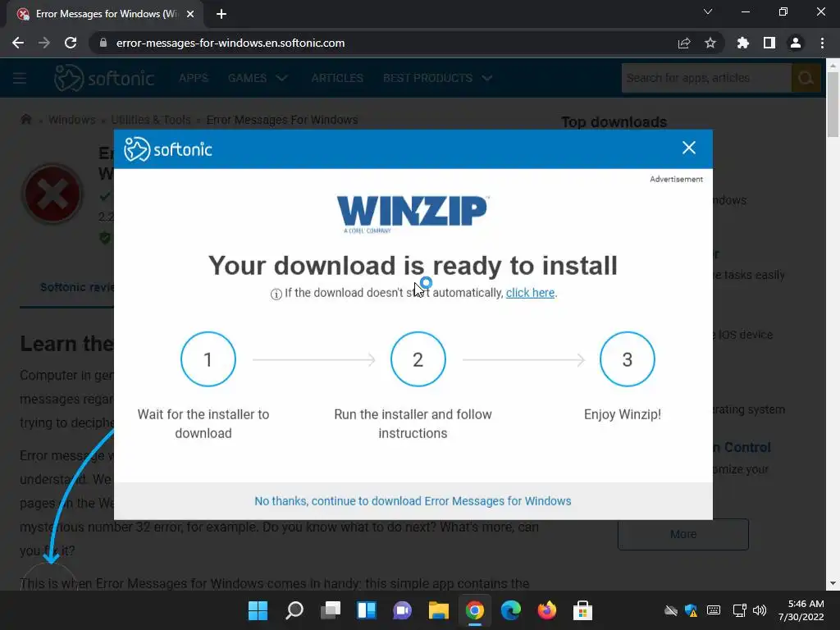This screenshot has height=630, width=840.
Task: Click the WinZip logo in the ad
Action: [413, 214]
